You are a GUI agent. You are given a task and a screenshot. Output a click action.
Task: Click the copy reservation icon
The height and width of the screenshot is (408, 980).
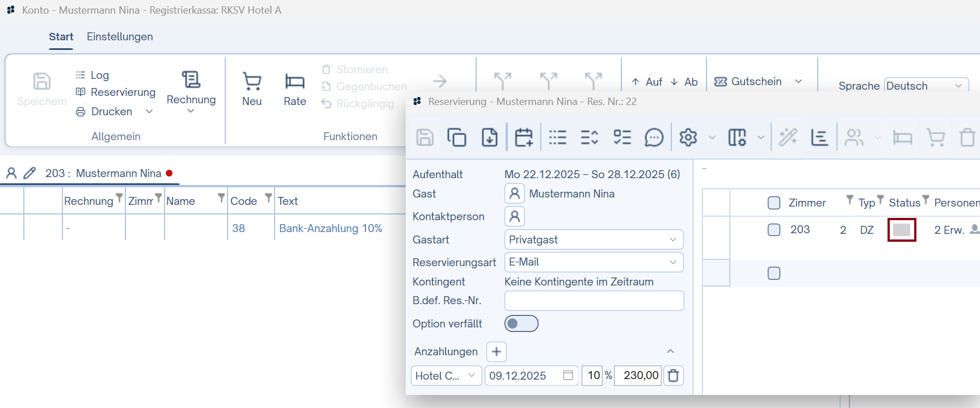click(457, 137)
